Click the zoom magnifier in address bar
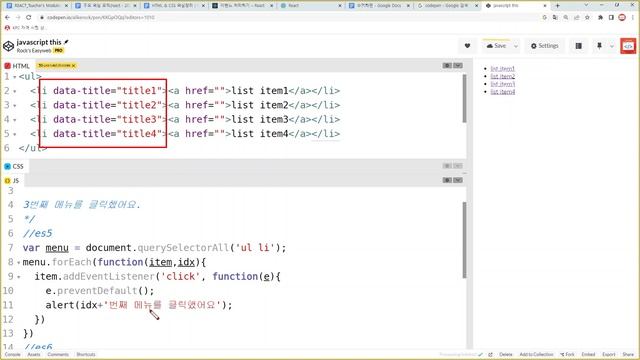This screenshot has width=640, height=360. tap(566, 18)
